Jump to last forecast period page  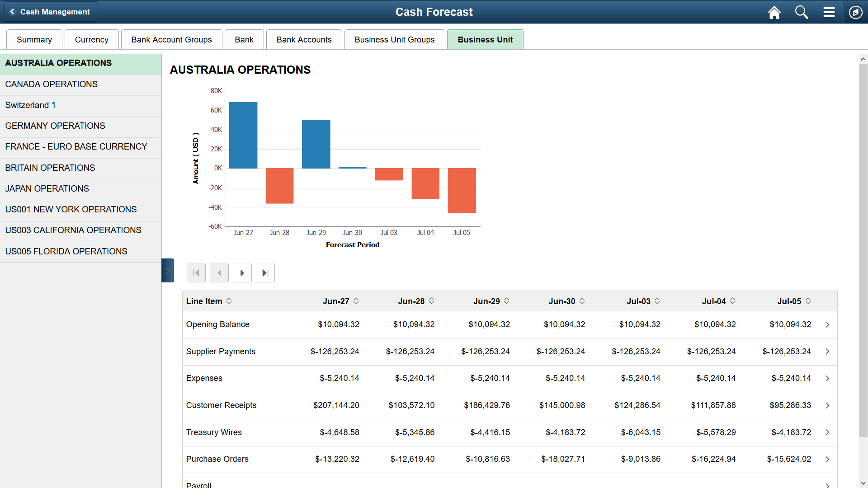tap(265, 272)
